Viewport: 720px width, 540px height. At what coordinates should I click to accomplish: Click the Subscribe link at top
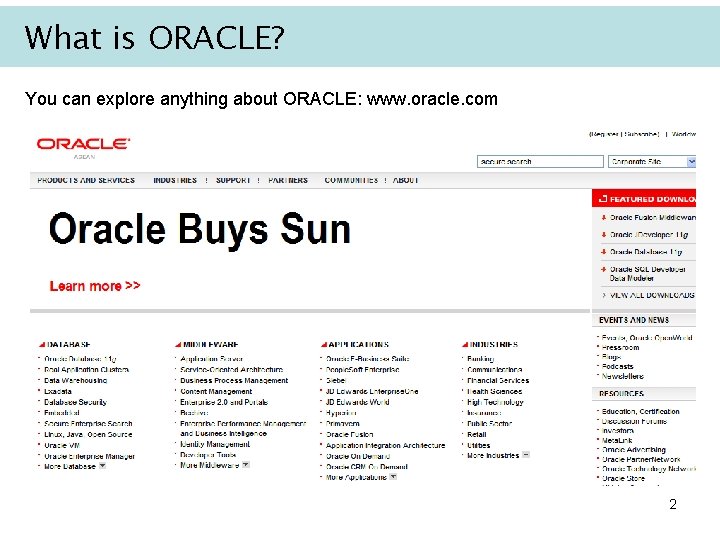tap(641, 134)
